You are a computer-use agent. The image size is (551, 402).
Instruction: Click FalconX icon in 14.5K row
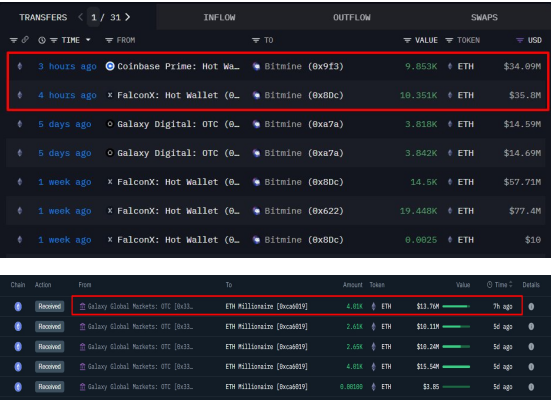[110, 182]
